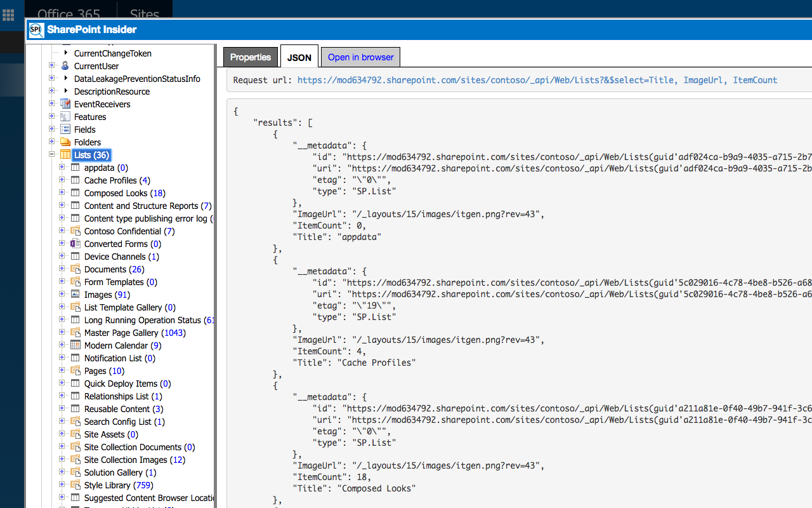Click the Search Config List icon
The width and height of the screenshot is (812, 508).
click(x=75, y=422)
